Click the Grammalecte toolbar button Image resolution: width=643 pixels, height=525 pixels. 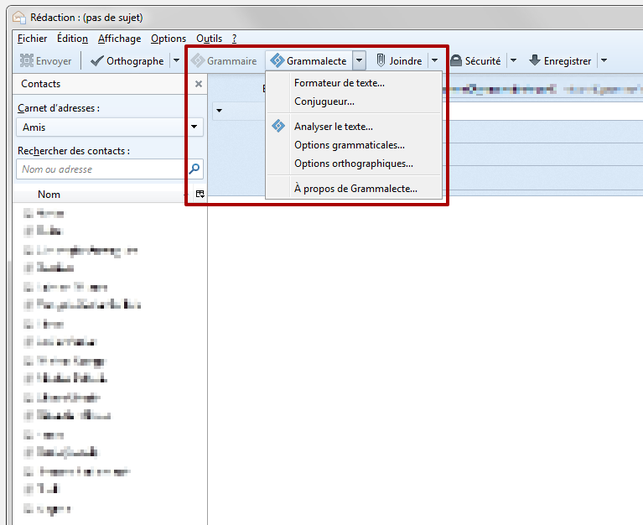point(308,61)
